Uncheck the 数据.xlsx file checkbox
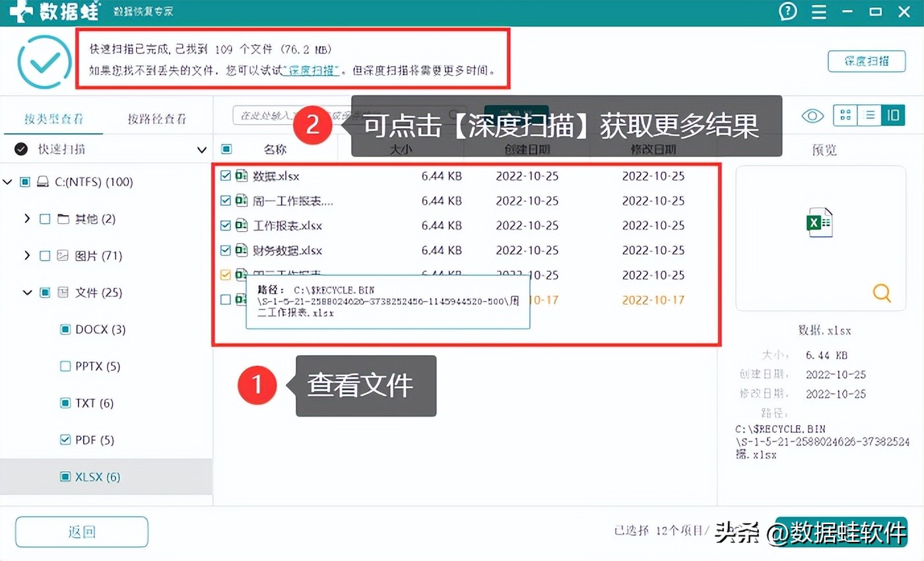 (226, 176)
